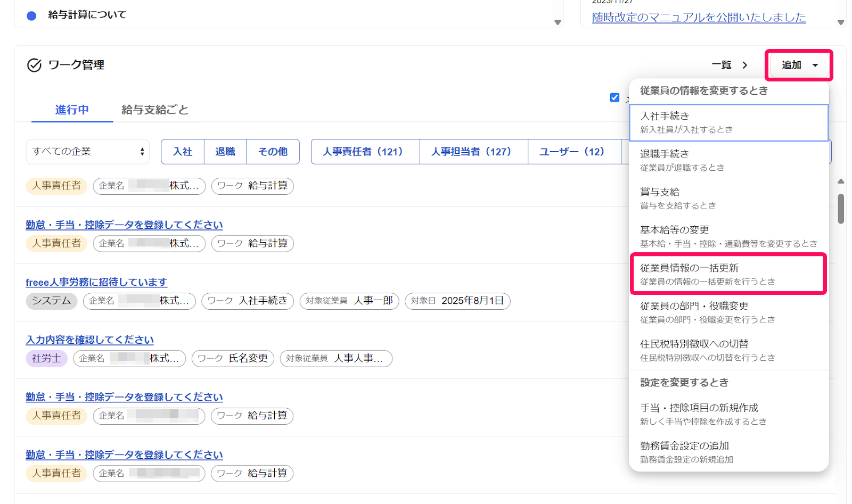Click the ワーク 入社手続き tag
The image size is (852, 504).
[248, 301]
